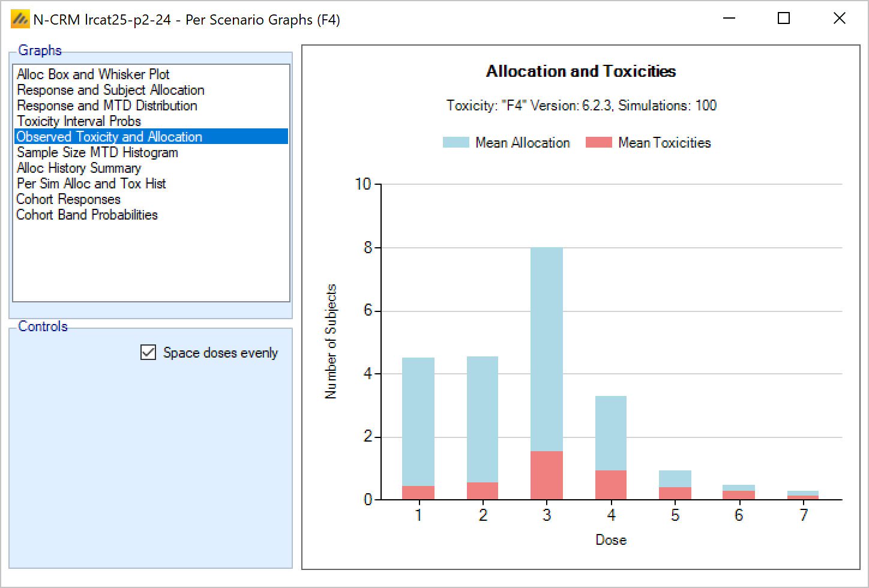The height and width of the screenshot is (588, 869).
Task: Open Response and Subject Allocation graph
Action: point(110,90)
